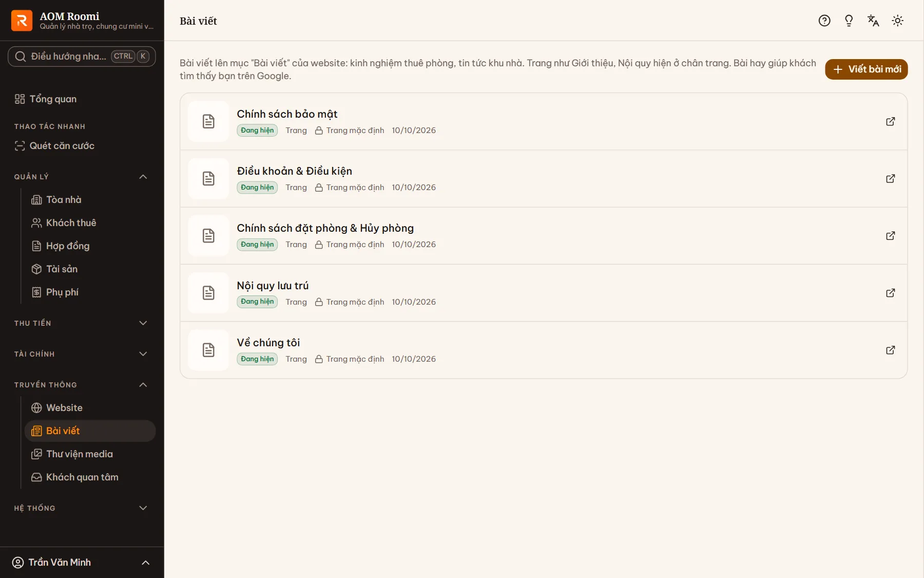Screen dimensions: 924x578
Task: Open the Nội quy lưu trú article title
Action: click(x=273, y=286)
